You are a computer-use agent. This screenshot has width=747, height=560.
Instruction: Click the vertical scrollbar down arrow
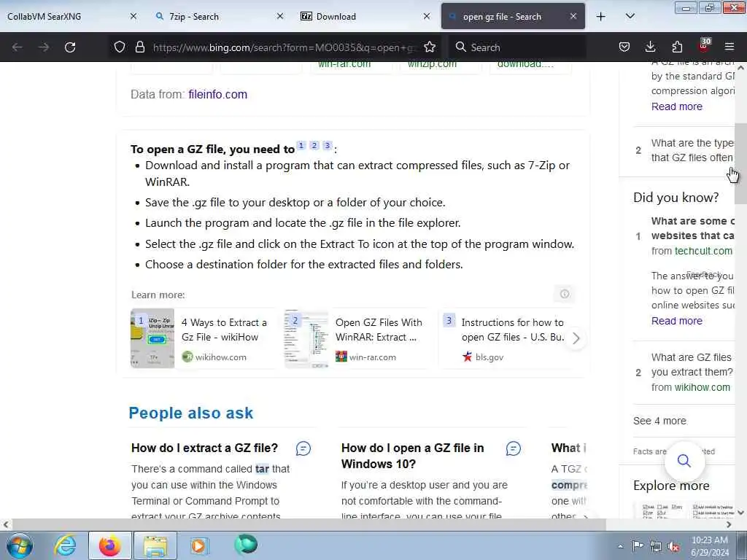pyautogui.click(x=740, y=513)
